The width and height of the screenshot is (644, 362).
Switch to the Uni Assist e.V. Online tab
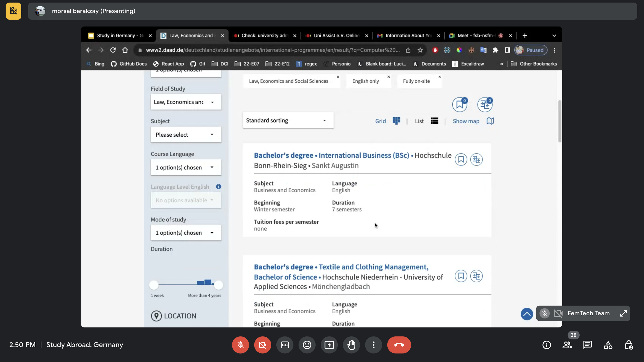tap(336, 36)
